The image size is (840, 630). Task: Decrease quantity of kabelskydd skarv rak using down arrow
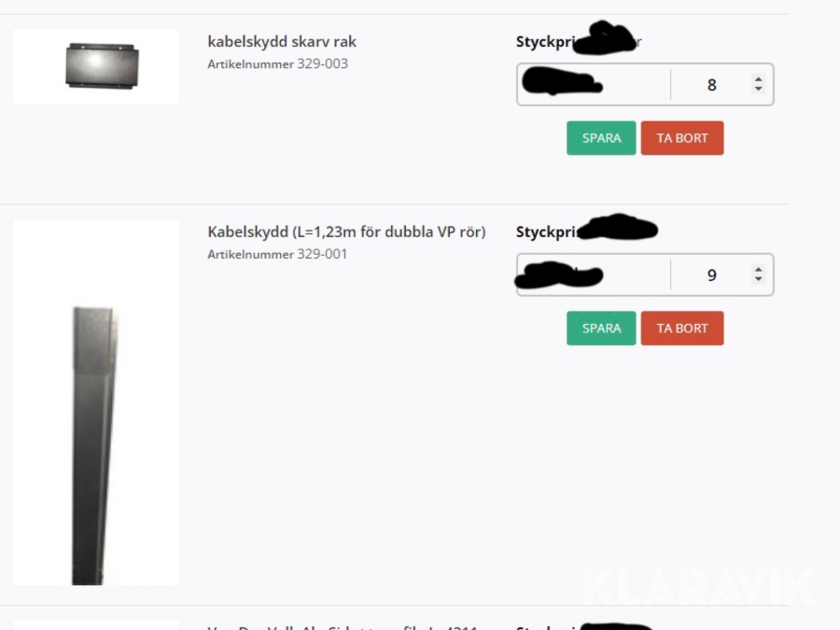click(758, 89)
